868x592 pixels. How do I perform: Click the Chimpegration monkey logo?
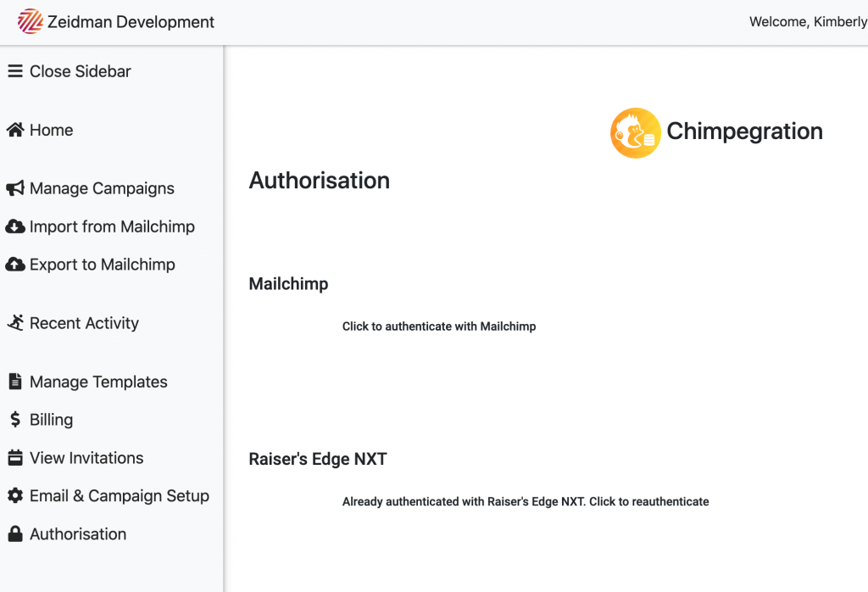point(636,133)
